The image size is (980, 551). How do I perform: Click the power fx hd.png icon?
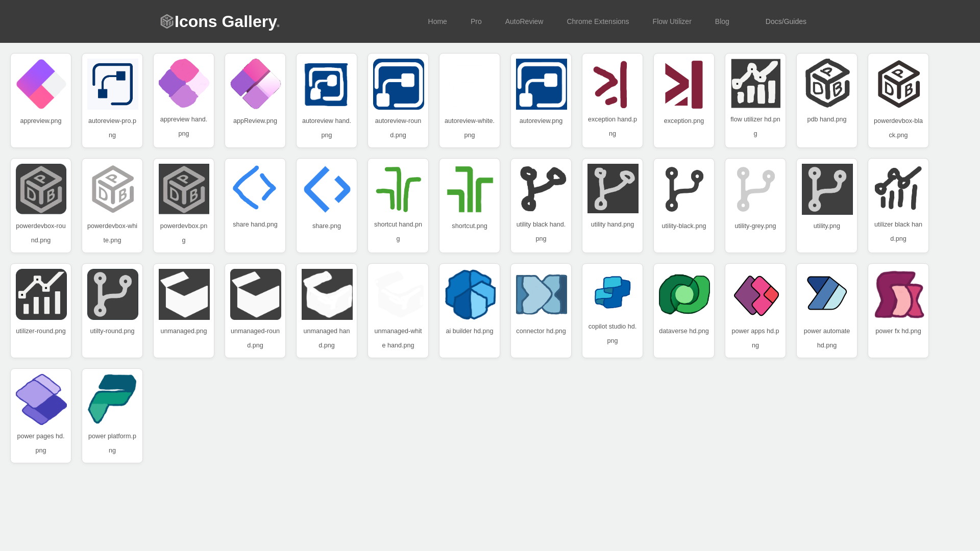[898, 294]
